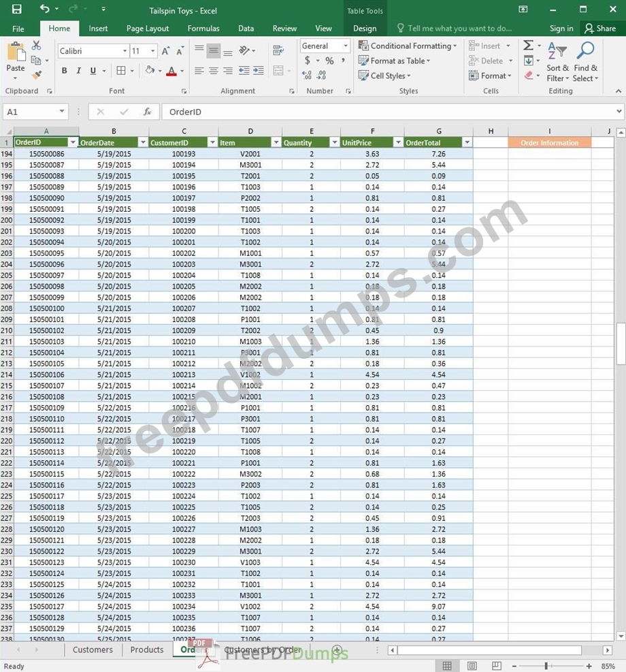This screenshot has height=672, width=626.
Task: Open Sort & Filter
Action: (557, 62)
